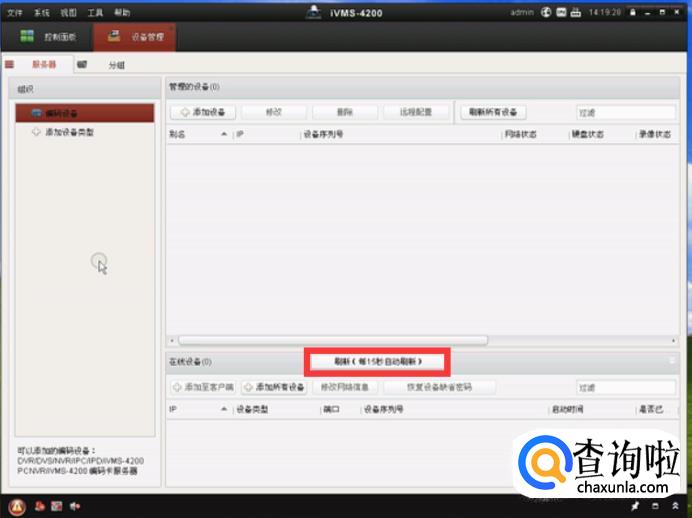Click the online devices filter field

coord(626,388)
